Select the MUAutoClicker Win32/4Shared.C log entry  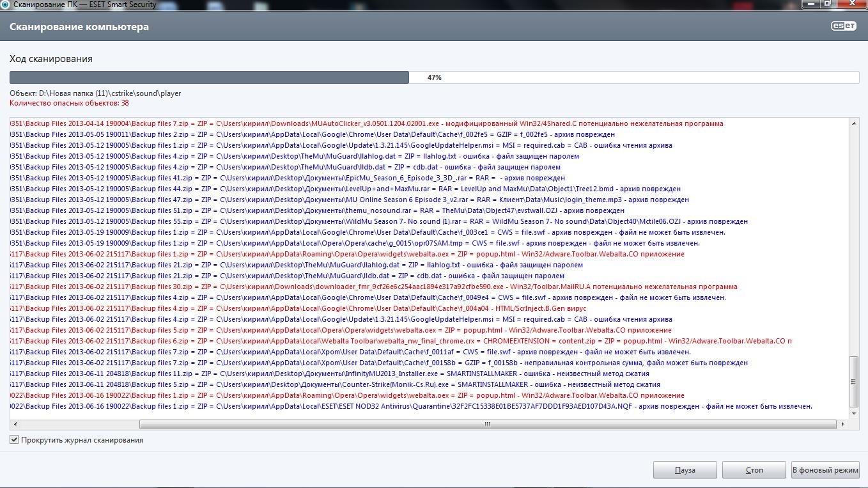pyautogui.click(x=384, y=123)
